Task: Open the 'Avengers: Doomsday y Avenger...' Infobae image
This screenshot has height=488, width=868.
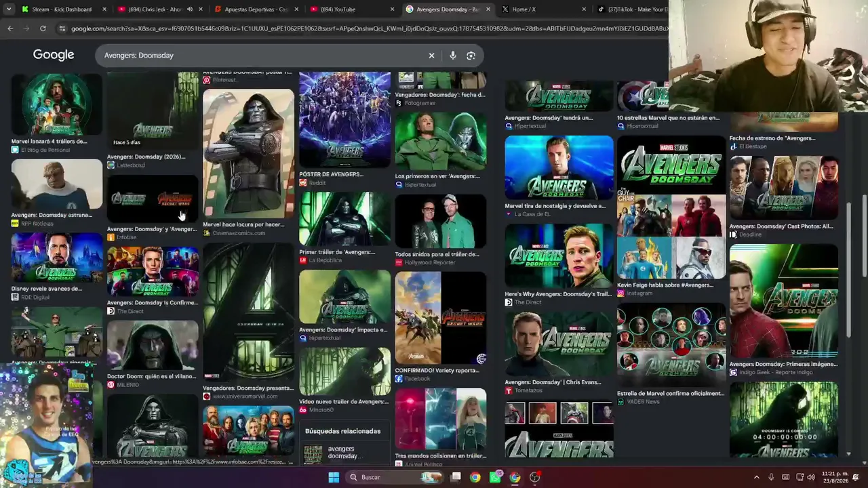Action: click(153, 199)
